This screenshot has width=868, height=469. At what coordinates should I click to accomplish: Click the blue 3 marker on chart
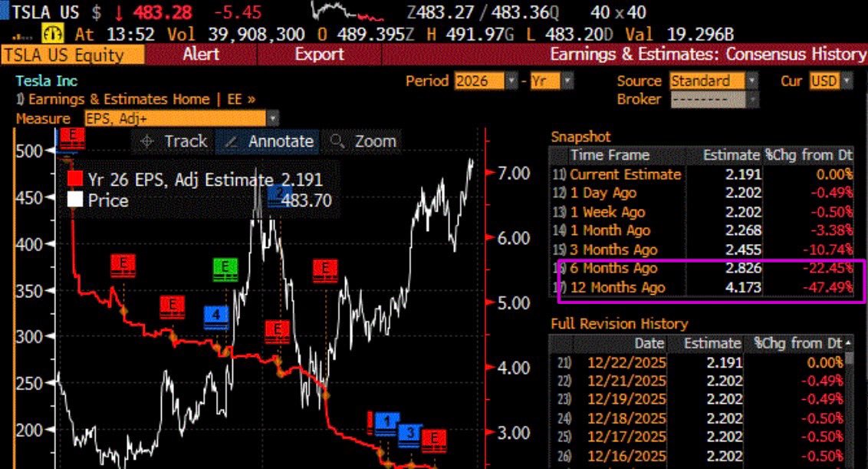point(410,434)
